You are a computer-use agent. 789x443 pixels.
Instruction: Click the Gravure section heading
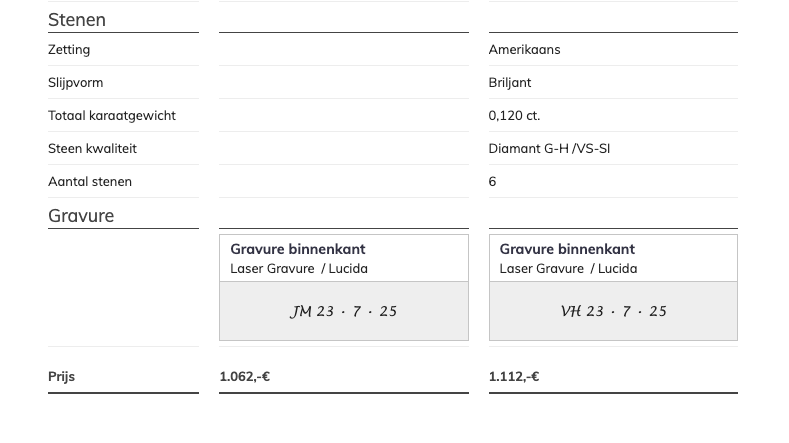tap(81, 216)
